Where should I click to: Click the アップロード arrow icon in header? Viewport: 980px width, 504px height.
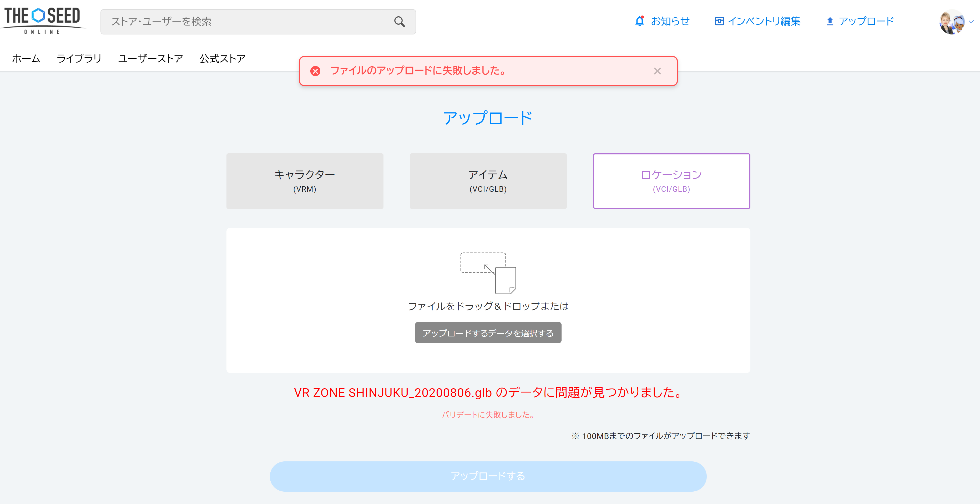pos(830,21)
